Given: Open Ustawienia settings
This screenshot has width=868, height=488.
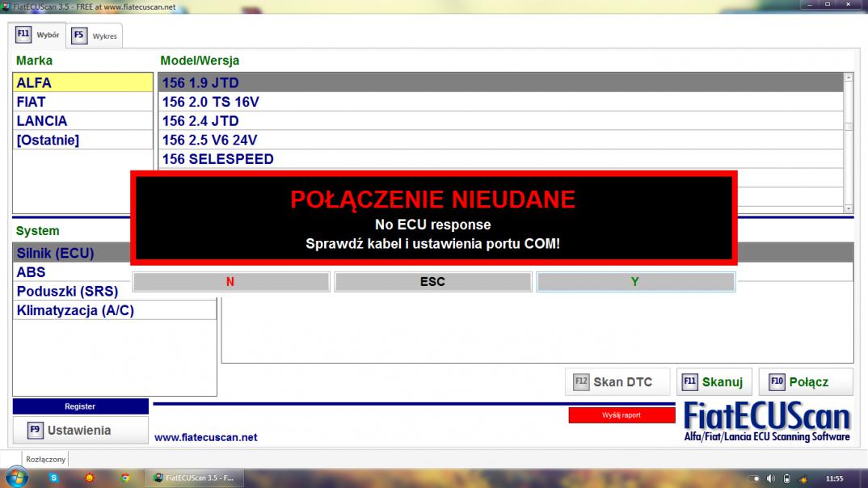Looking at the screenshot, I should point(80,430).
